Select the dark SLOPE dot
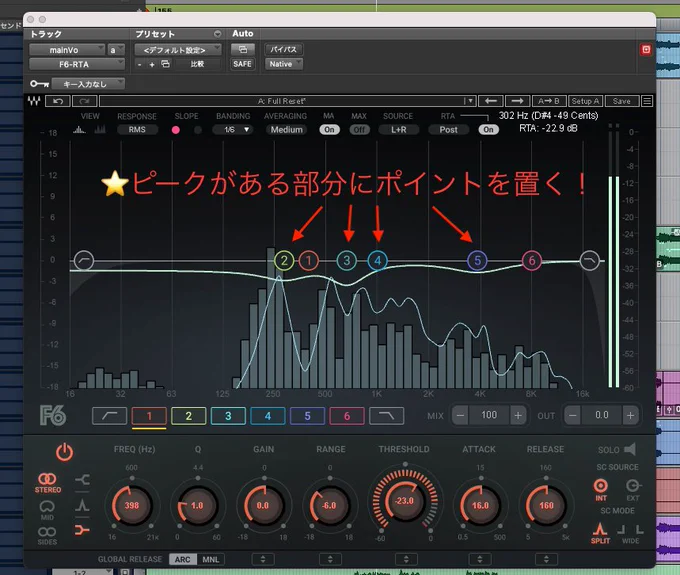Viewport: 680px width, 575px height. point(198,130)
